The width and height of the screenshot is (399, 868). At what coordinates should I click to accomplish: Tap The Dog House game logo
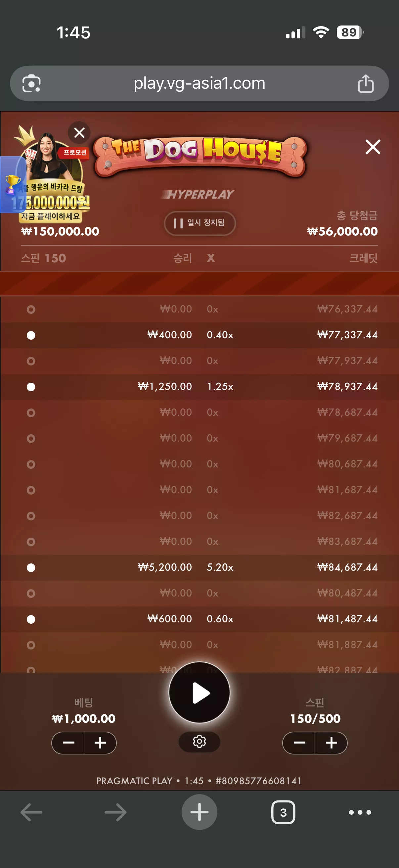click(x=200, y=156)
